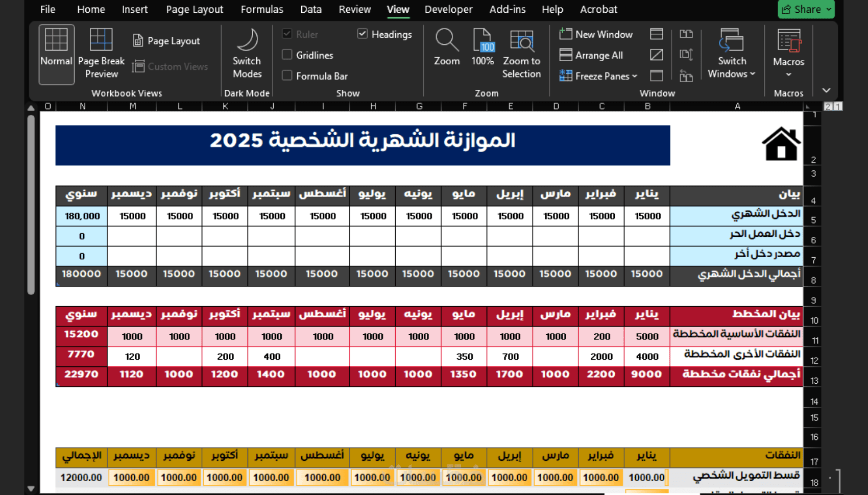Open the Formulas tab
This screenshot has width=868, height=495.
click(x=262, y=9)
